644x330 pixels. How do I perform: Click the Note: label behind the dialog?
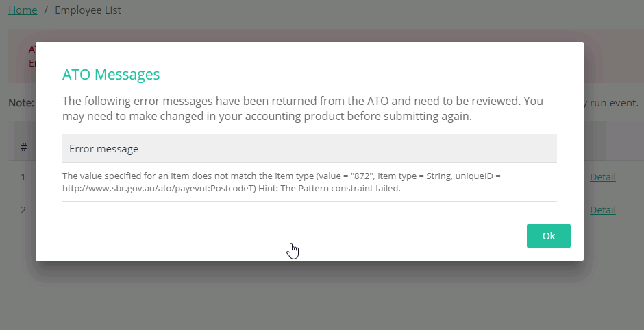click(x=21, y=102)
